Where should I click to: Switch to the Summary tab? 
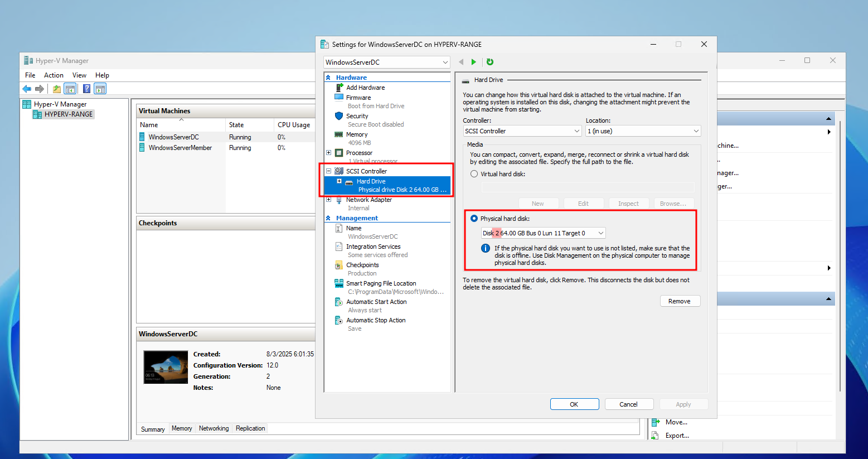(153, 429)
